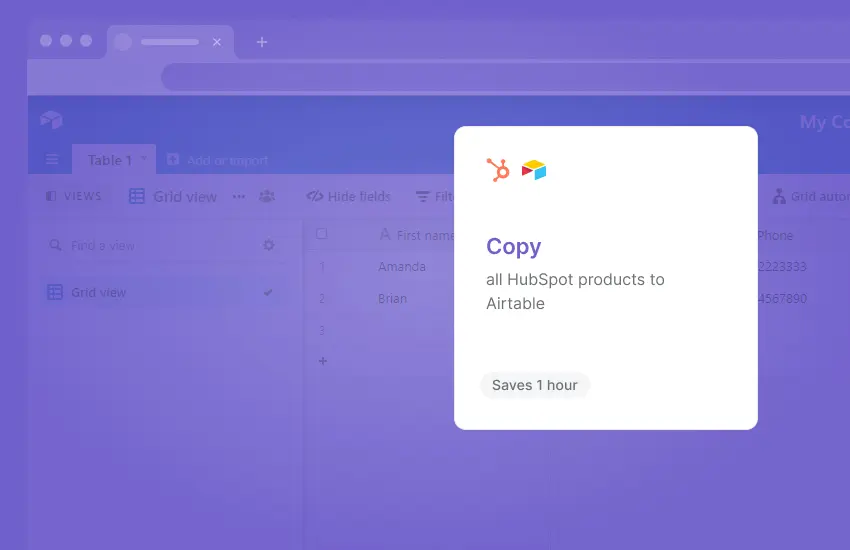Click the browser address bar
The image size is (850, 550).
[505, 76]
